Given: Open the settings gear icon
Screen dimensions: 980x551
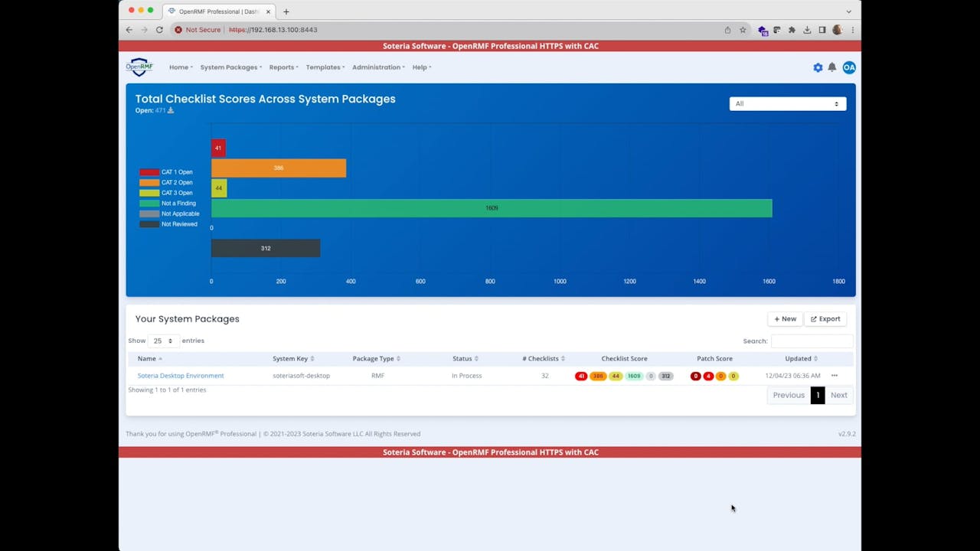Looking at the screenshot, I should tap(818, 67).
